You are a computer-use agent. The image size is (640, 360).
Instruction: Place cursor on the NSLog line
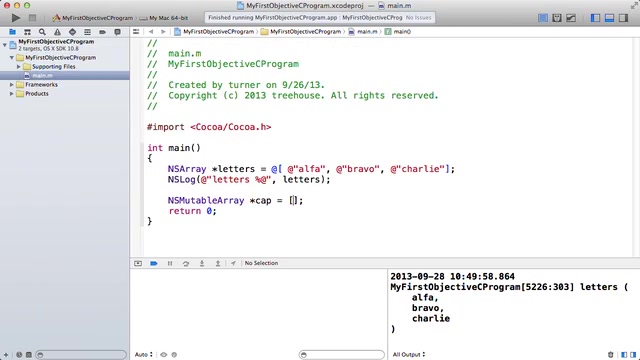(x=249, y=180)
